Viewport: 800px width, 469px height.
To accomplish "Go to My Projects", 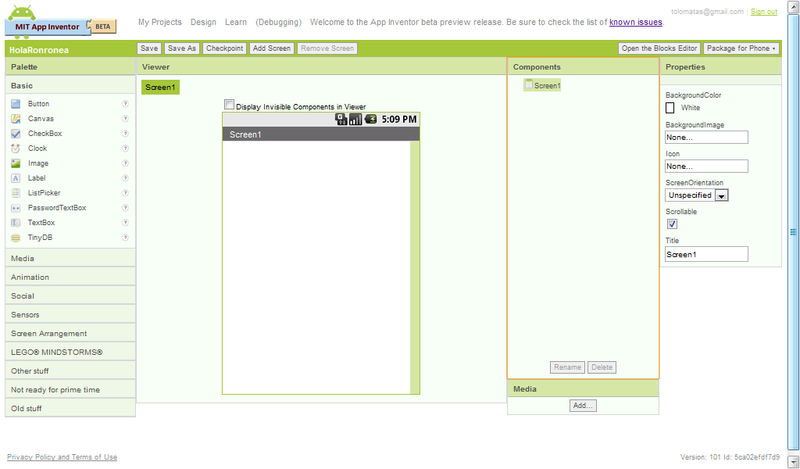I will click(x=160, y=22).
